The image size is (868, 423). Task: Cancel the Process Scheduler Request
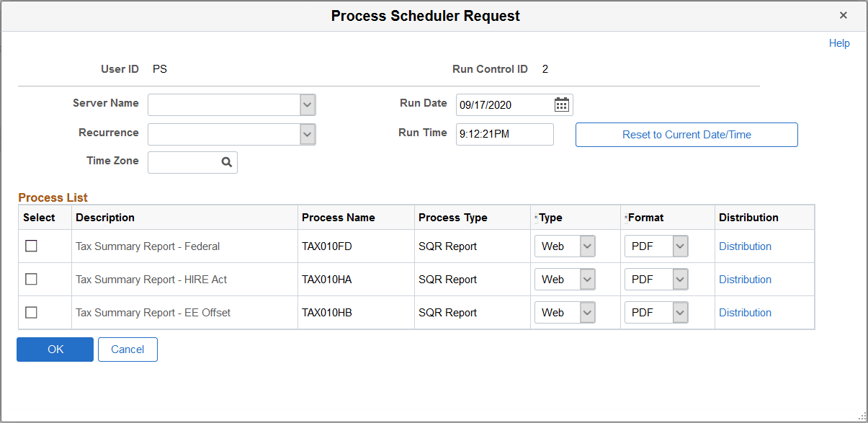[x=127, y=349]
